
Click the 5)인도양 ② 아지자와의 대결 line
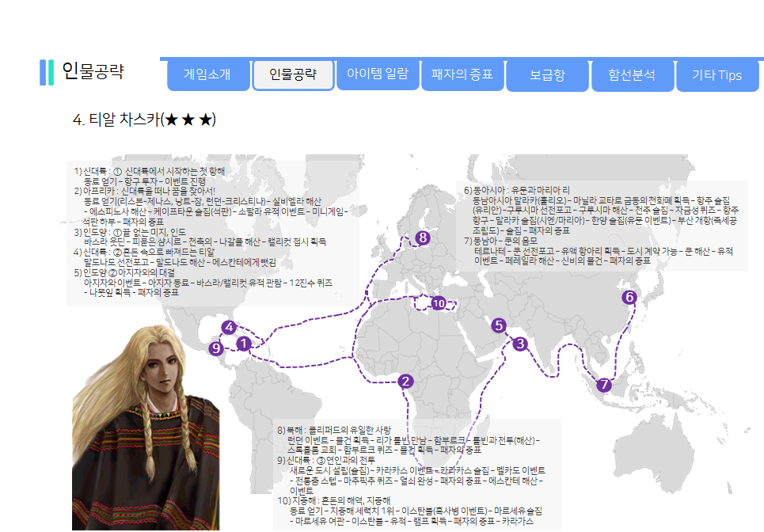pyautogui.click(x=124, y=273)
